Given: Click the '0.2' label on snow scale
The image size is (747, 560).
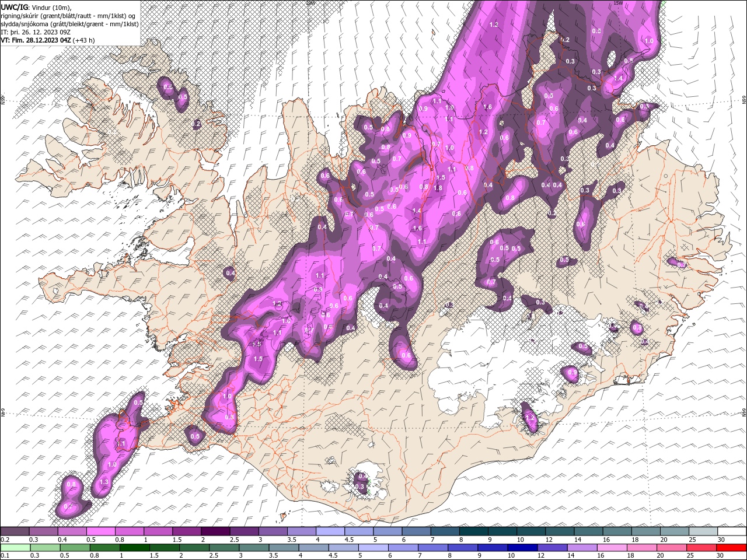Looking at the screenshot, I should tap(5, 540).
